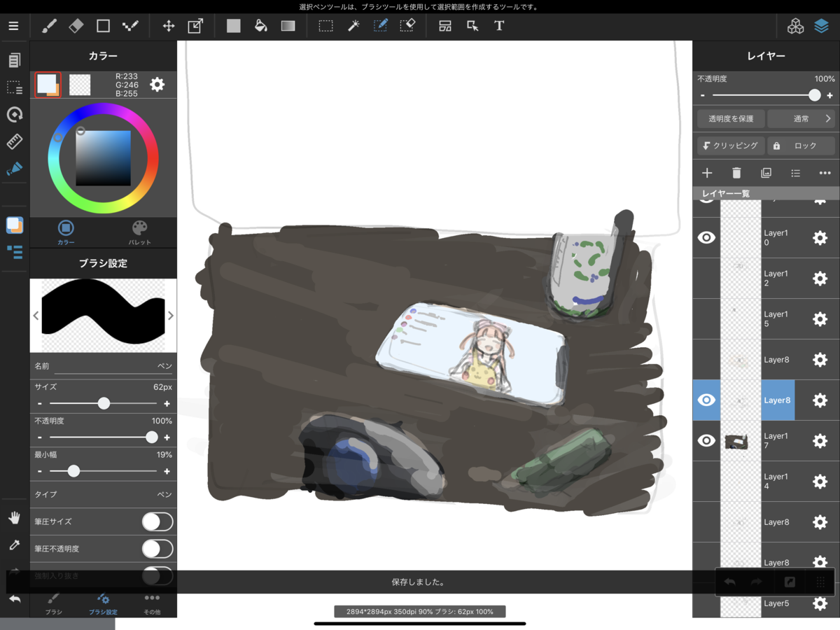Image resolution: width=840 pixels, height=630 pixels.
Task: Open the 通常 blend mode dropdown
Action: [x=801, y=119]
